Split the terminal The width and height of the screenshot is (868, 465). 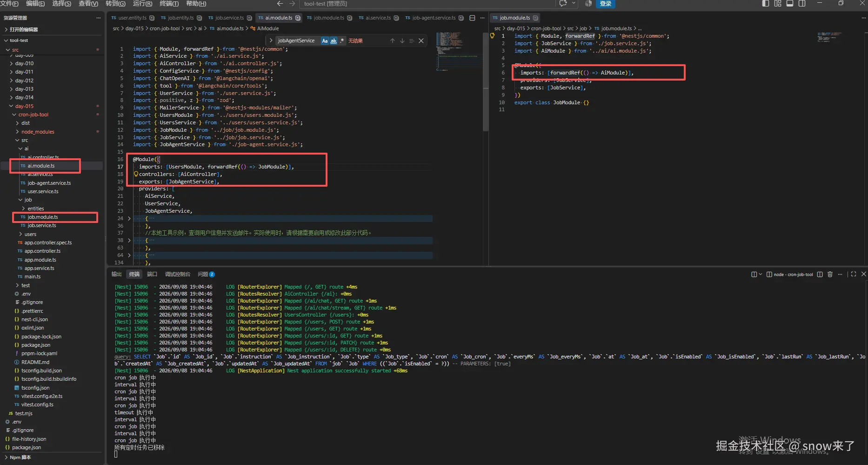click(820, 274)
